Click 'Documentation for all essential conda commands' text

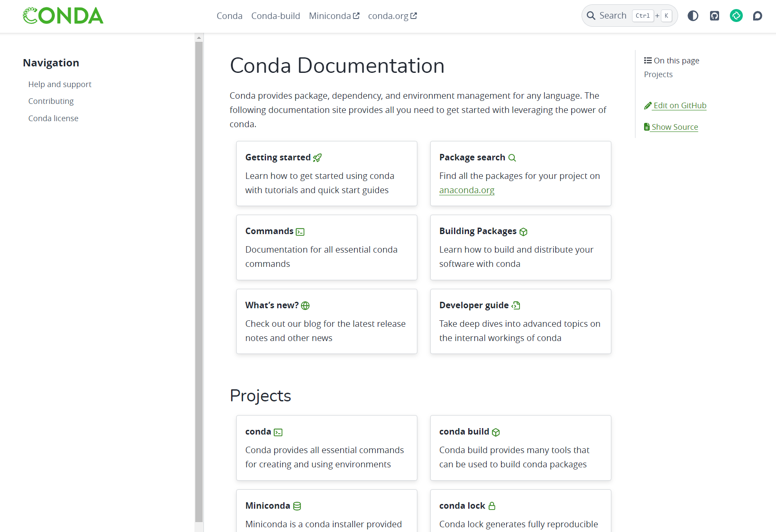point(321,257)
